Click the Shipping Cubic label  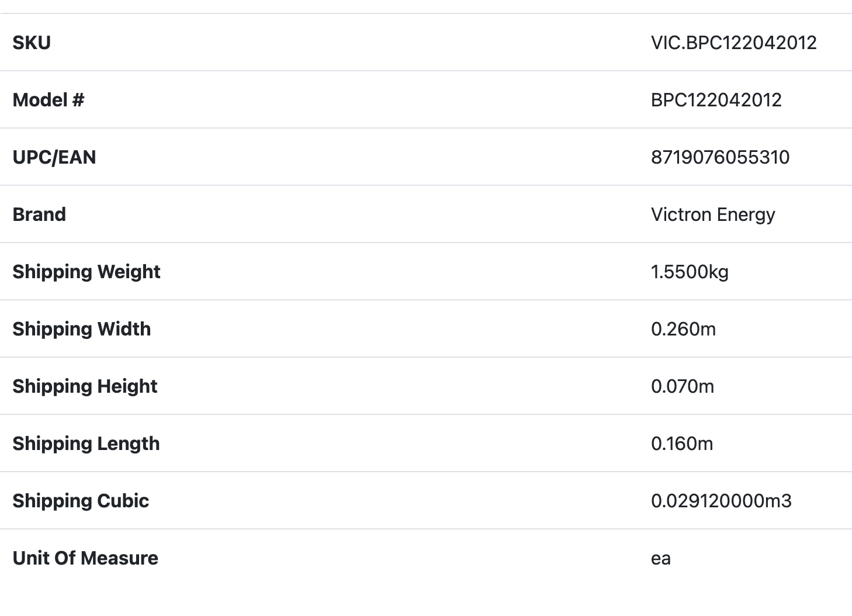(81, 501)
